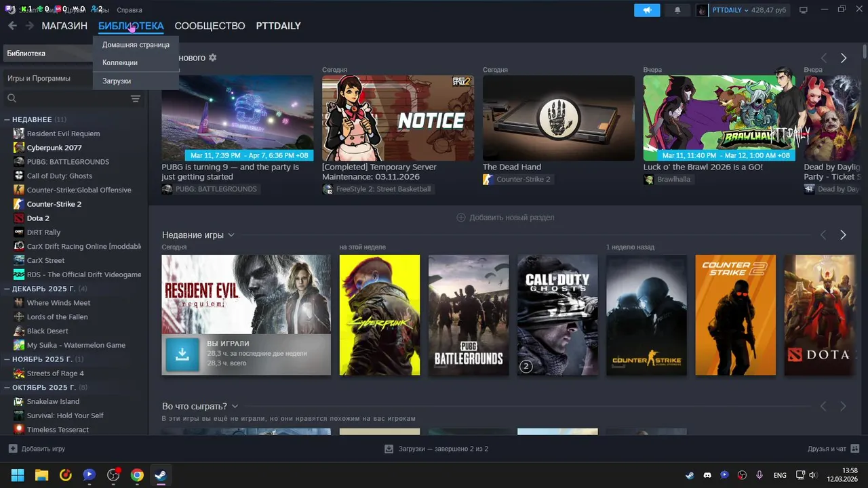Open the Недавние игры shelf dropdown
868x488 pixels.
[x=231, y=235]
